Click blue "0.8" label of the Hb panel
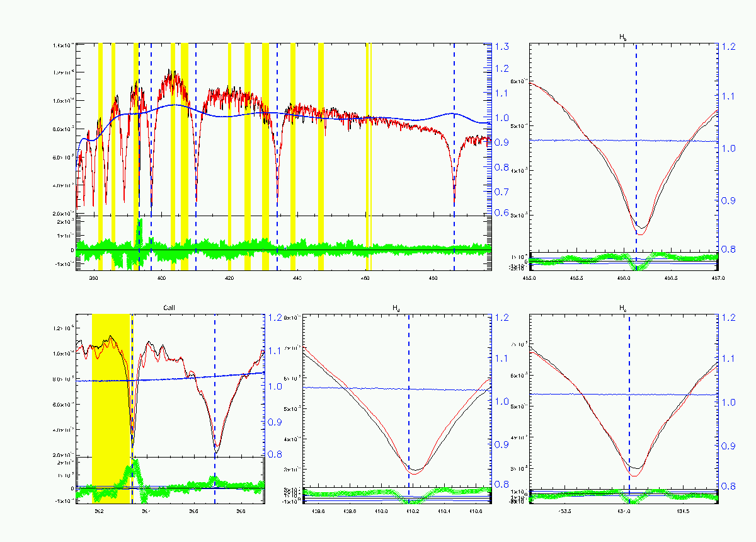Image resolution: width=756 pixels, height=542 pixels. point(728,249)
